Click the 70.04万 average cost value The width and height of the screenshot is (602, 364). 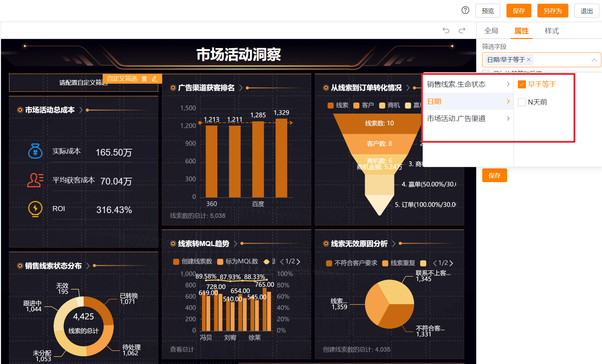[x=116, y=181]
